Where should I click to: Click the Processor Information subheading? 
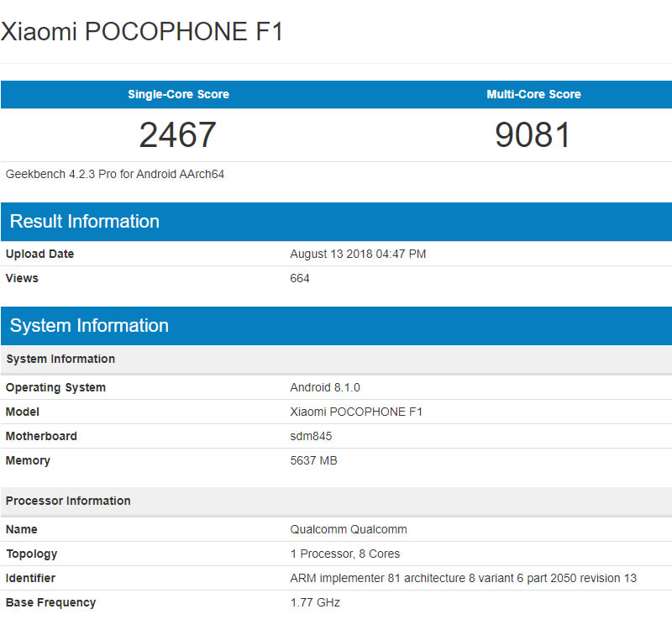[x=68, y=501]
